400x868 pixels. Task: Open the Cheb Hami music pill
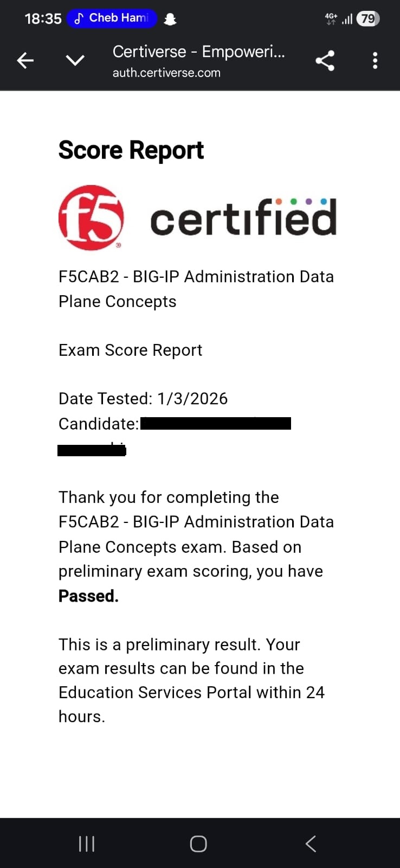(112, 18)
